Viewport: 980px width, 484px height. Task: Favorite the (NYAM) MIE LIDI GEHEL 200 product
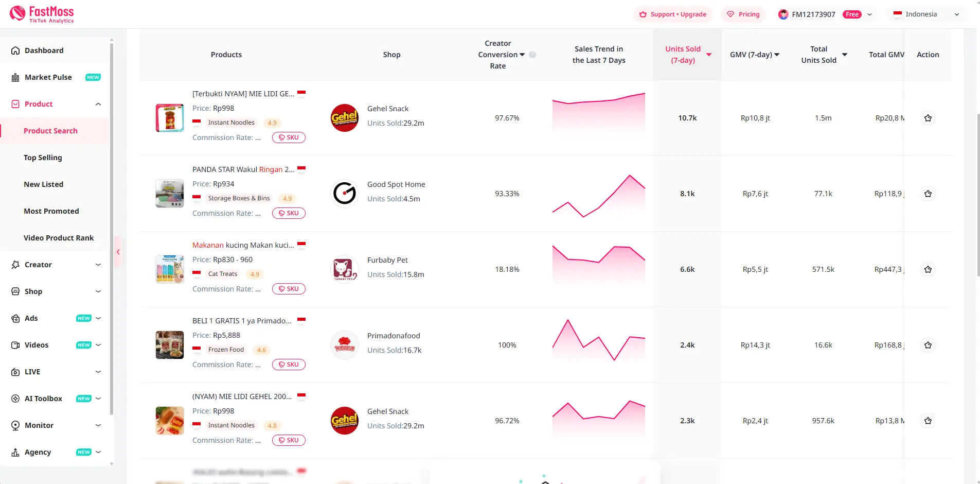click(928, 421)
